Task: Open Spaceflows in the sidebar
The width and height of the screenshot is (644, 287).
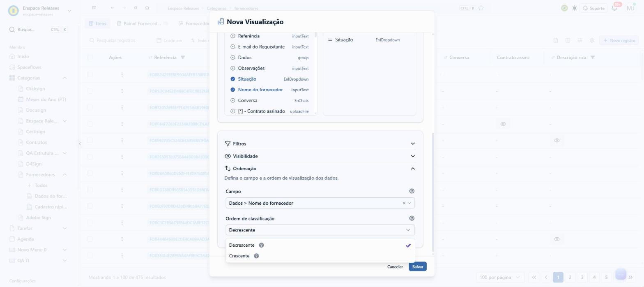Action: pyautogui.click(x=29, y=67)
